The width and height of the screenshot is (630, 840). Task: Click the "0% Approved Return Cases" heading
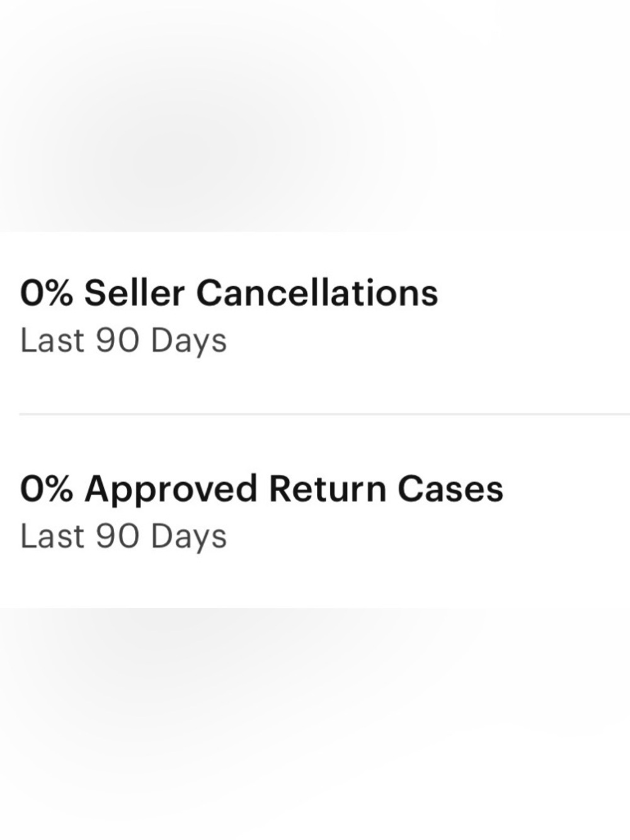tap(261, 488)
